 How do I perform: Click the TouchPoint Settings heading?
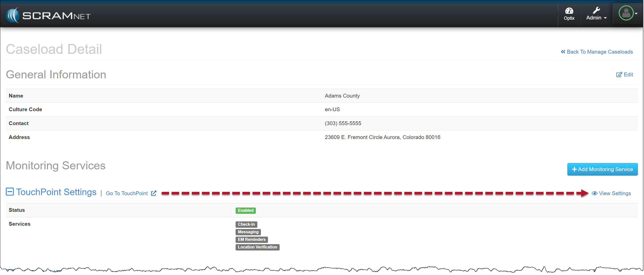[x=56, y=192]
